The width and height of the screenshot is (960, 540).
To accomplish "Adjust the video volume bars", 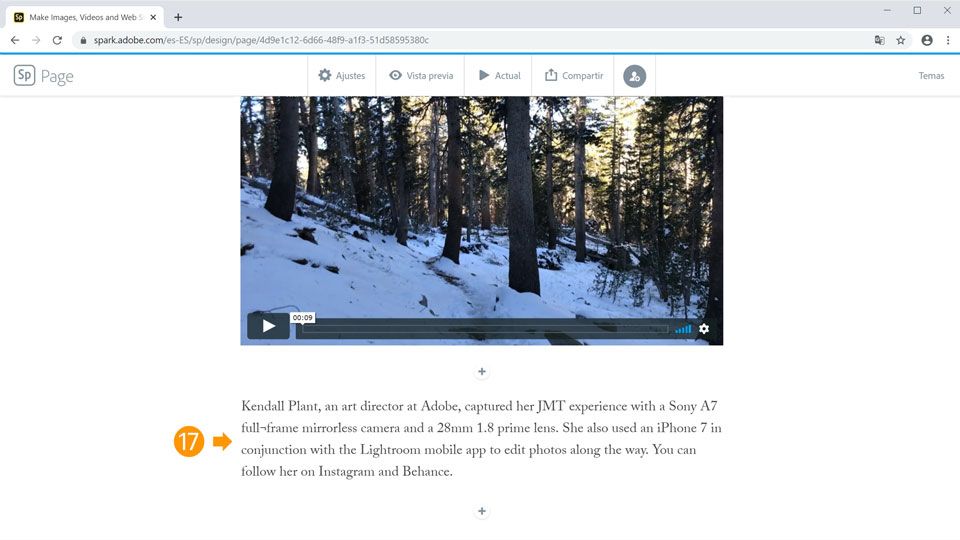I will click(683, 329).
